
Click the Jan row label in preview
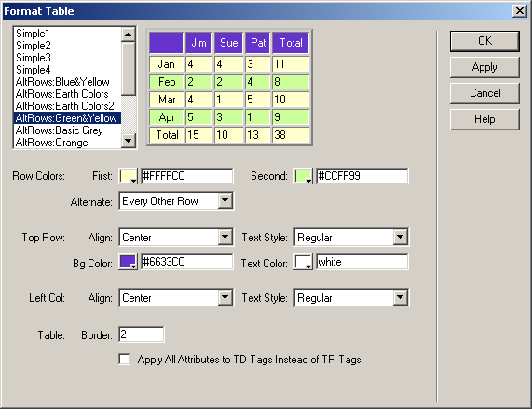[166, 64]
